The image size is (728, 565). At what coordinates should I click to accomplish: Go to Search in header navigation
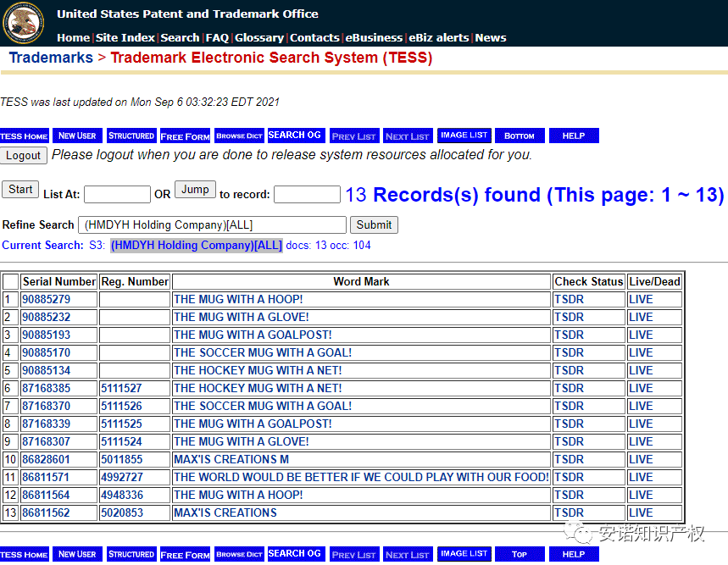click(180, 37)
